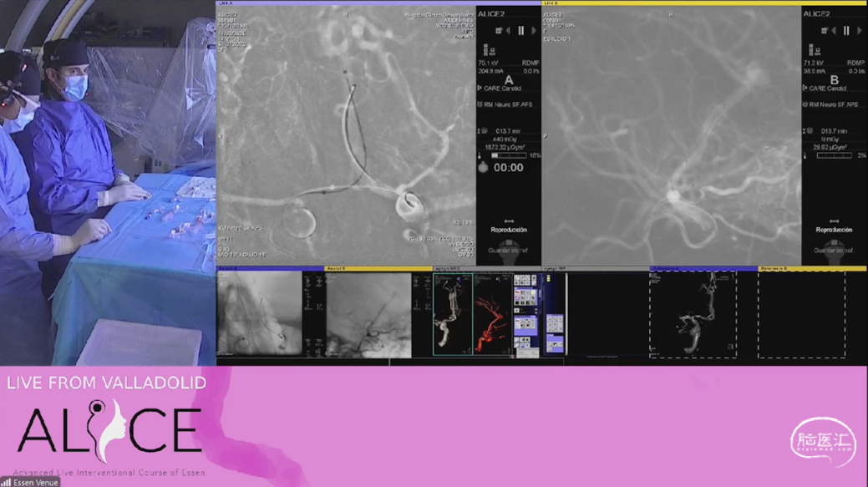Click the 75.1 kV value in plane A
Image resolution: width=868 pixels, height=487 pixels.
pyautogui.click(x=488, y=63)
